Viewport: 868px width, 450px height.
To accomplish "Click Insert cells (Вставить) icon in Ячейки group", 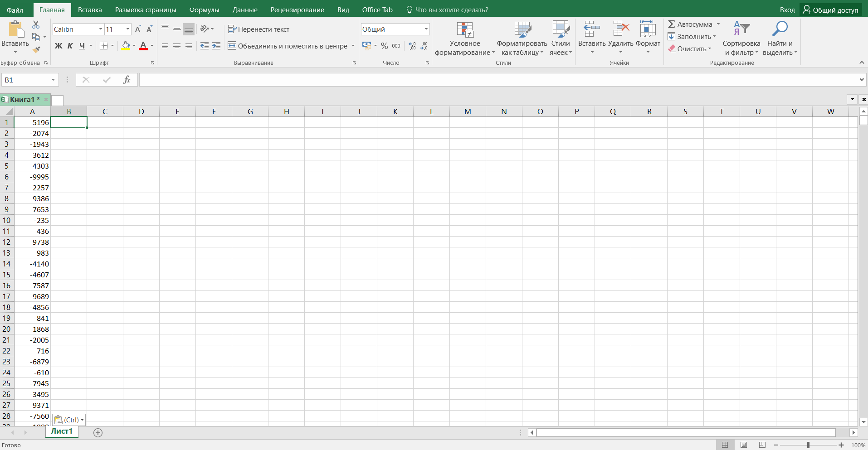I will 592,29.
